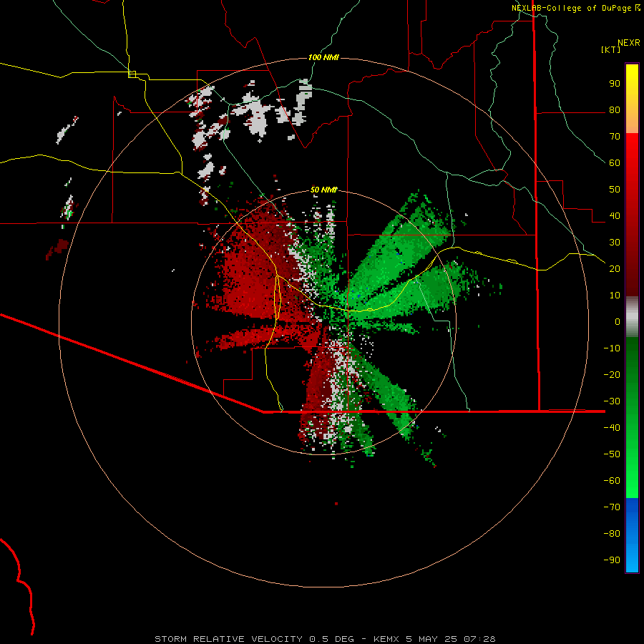
Task: Click the NEXLAB-College of DuPage label
Action: pos(571,8)
